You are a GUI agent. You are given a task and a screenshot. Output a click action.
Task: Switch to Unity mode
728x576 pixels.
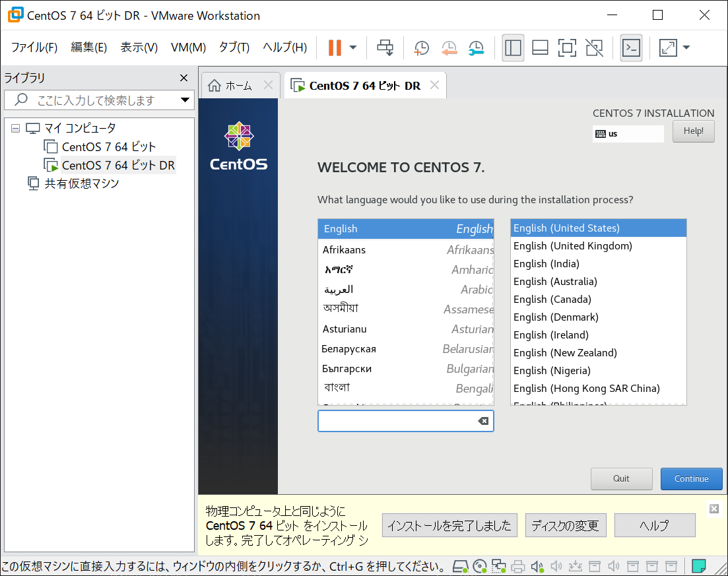click(594, 48)
